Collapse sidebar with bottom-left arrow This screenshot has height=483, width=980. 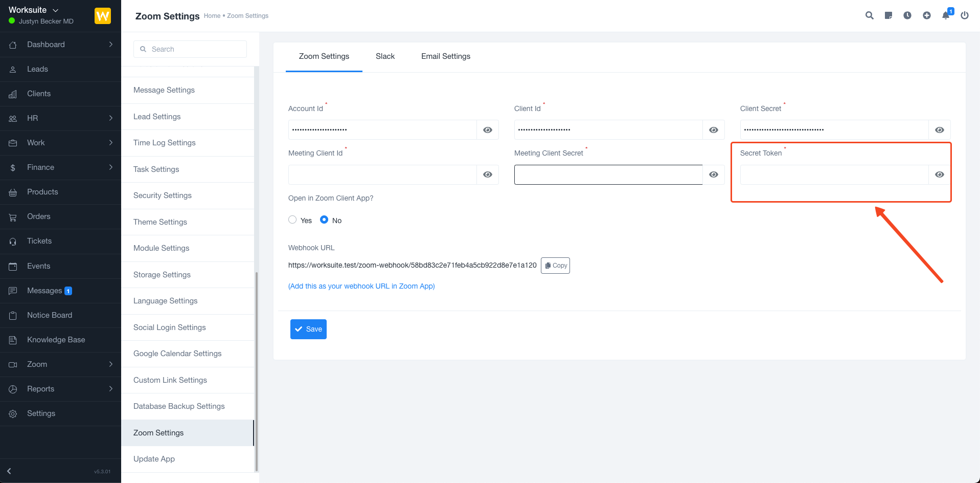tap(9, 471)
